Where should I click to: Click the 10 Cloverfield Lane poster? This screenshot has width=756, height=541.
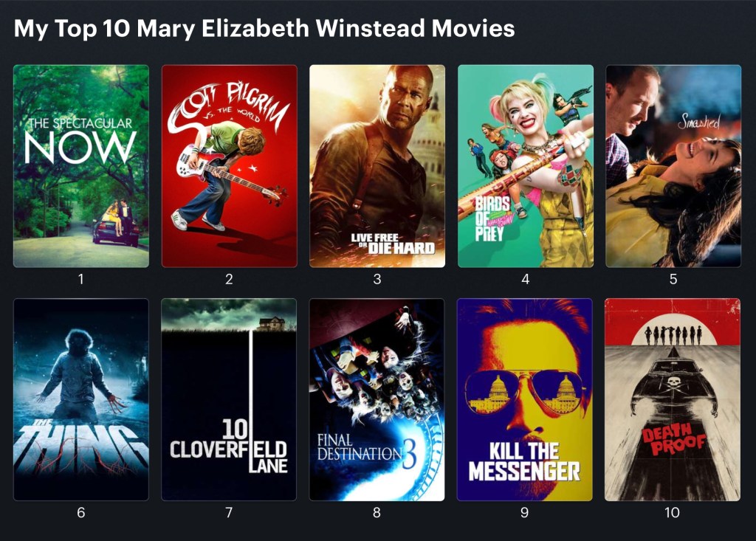click(x=229, y=400)
